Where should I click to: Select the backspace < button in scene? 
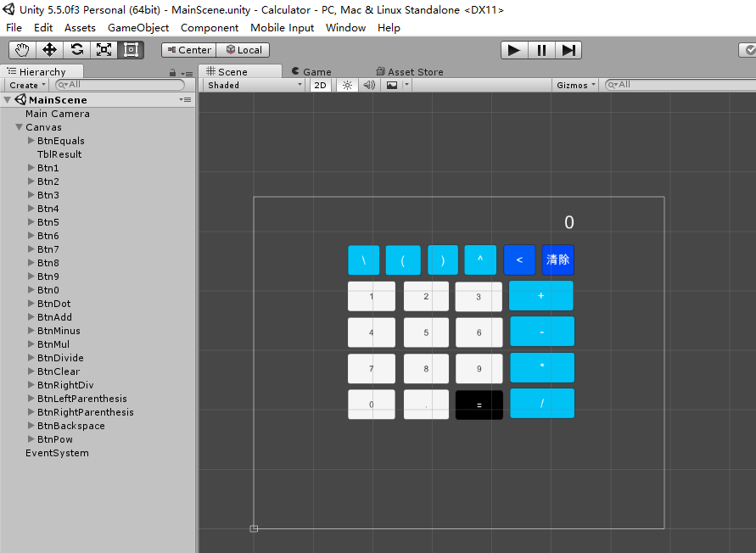coord(519,260)
